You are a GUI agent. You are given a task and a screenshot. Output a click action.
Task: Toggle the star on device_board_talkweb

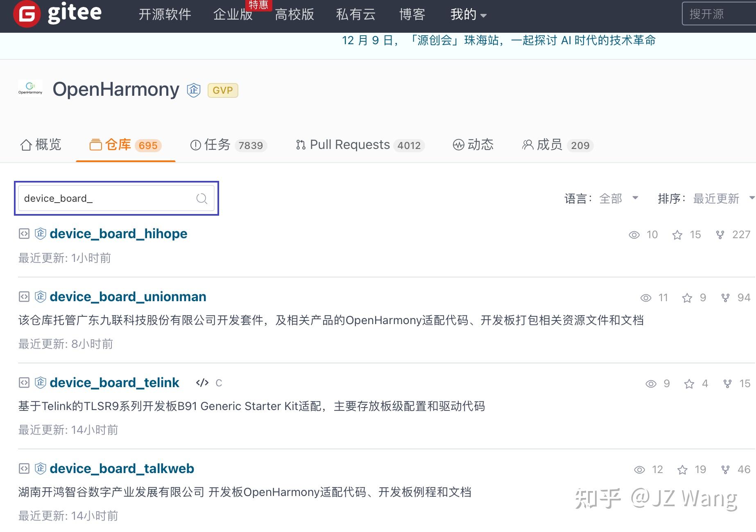(682, 470)
